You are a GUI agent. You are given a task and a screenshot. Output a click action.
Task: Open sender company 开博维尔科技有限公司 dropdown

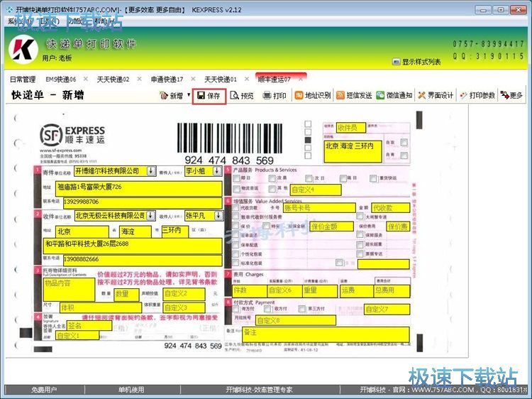(151, 171)
